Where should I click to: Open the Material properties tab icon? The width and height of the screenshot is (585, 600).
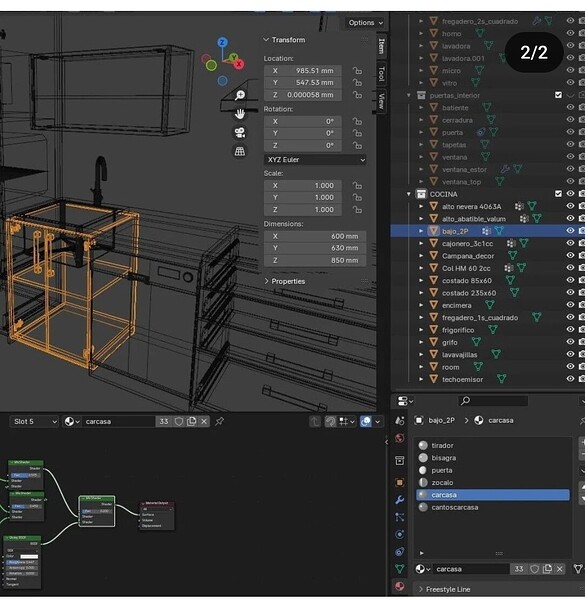pos(399,586)
